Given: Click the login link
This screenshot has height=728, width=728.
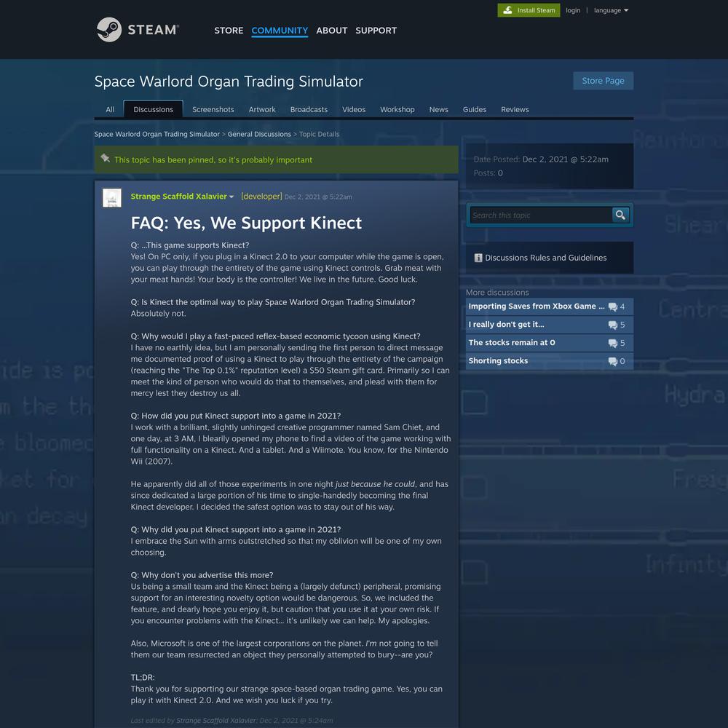Looking at the screenshot, I should click(x=573, y=10).
